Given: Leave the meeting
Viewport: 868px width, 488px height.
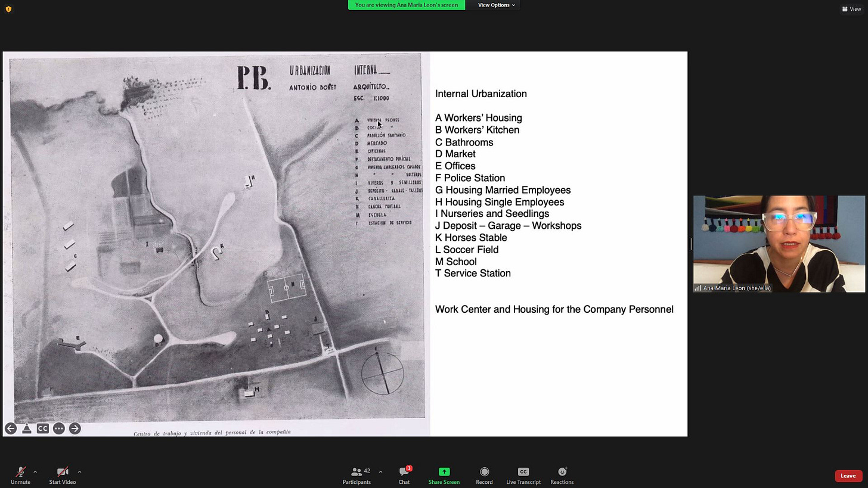Looking at the screenshot, I should [848, 475].
